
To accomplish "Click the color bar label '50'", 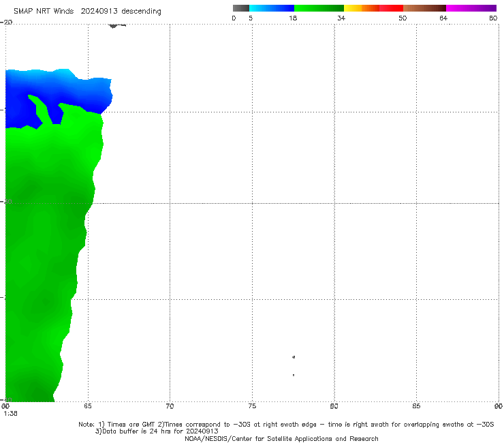I will 403,18.
